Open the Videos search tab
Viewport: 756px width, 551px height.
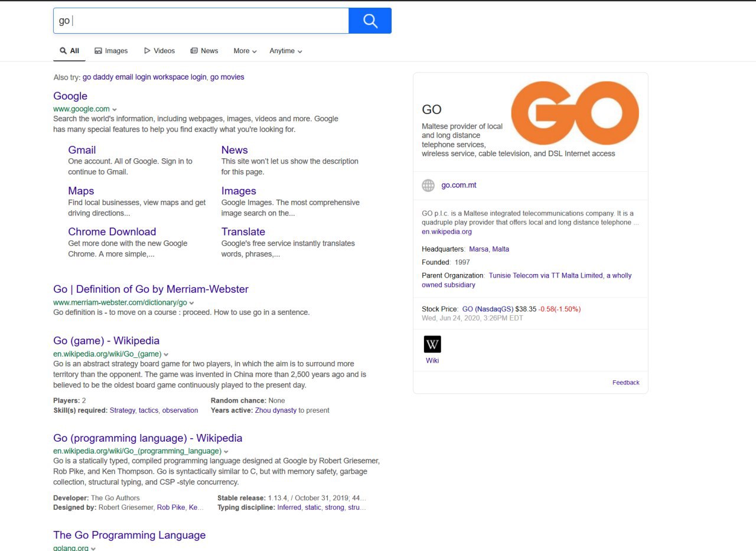[x=159, y=51]
